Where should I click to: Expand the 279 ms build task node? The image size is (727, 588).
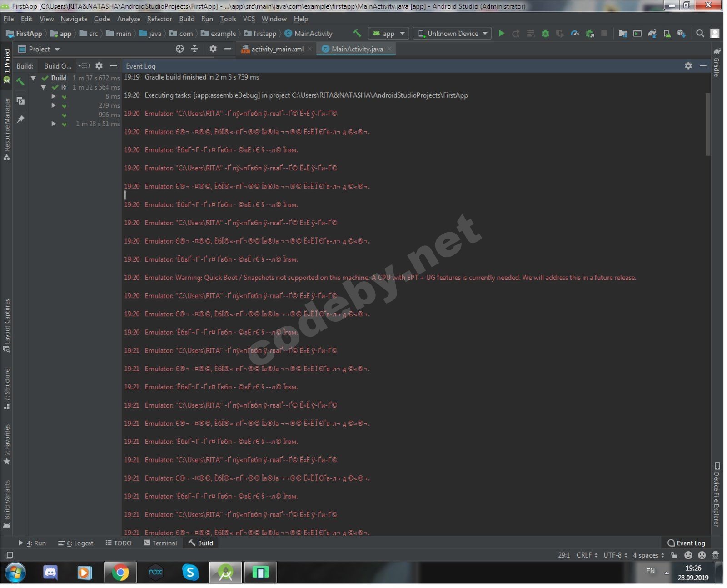pos(54,105)
